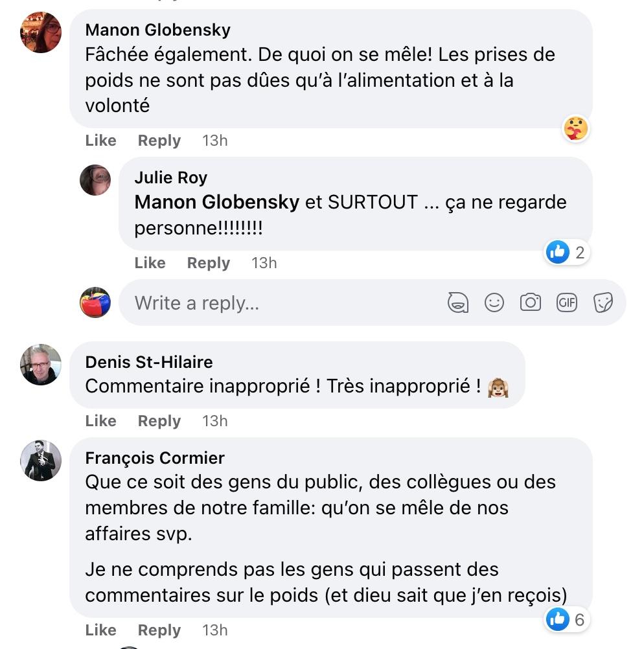Viewport: 644px width, 649px height.
Task: Like Denis St-Hilaire's comment
Action: click(100, 420)
